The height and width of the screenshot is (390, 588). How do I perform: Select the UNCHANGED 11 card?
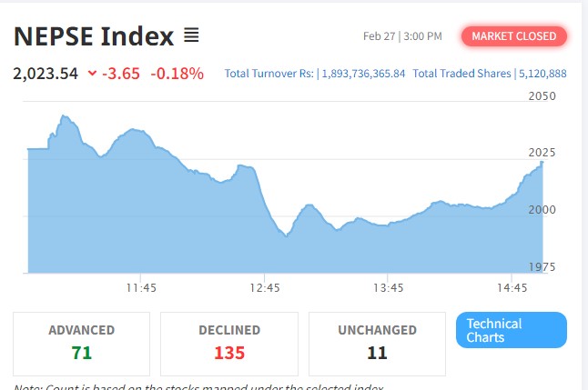pyautogui.click(x=377, y=342)
